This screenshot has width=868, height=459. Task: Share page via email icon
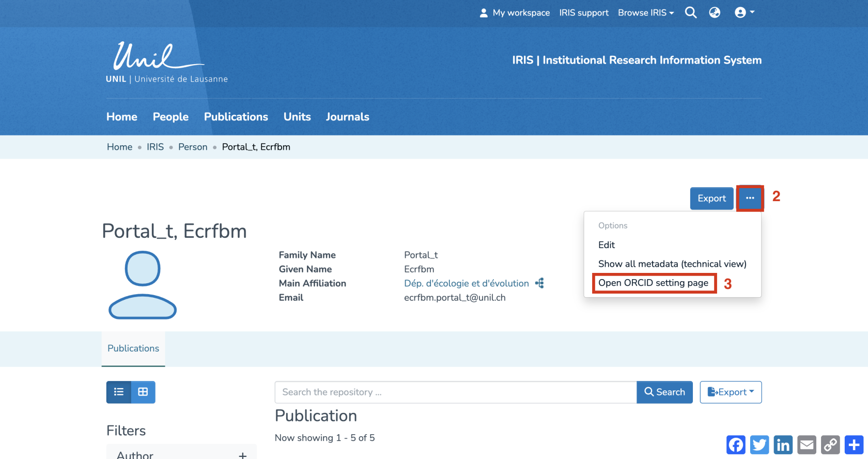click(807, 445)
